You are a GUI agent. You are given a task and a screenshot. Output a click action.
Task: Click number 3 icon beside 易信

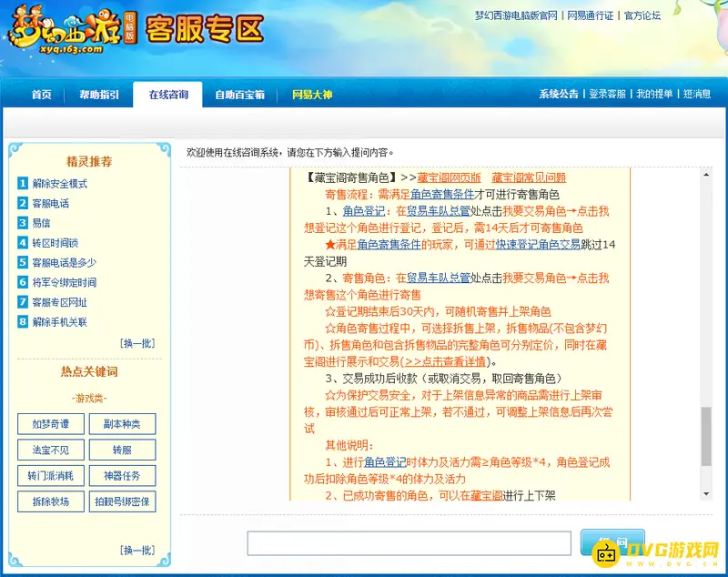tap(22, 223)
